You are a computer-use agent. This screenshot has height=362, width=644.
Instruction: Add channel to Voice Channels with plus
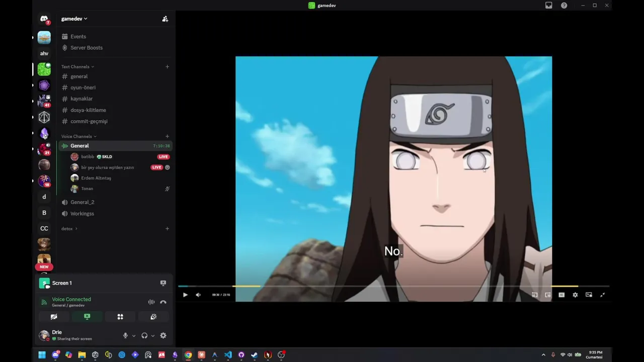click(x=167, y=136)
